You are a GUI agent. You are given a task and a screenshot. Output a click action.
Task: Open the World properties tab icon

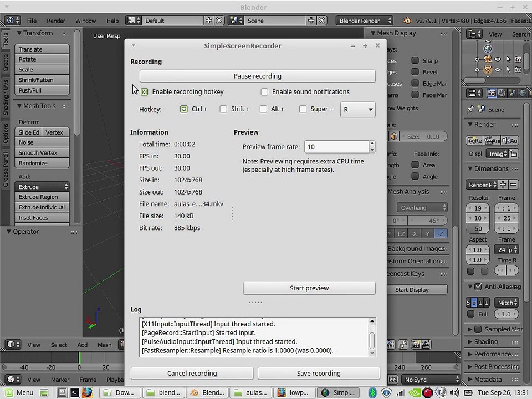coord(523,93)
